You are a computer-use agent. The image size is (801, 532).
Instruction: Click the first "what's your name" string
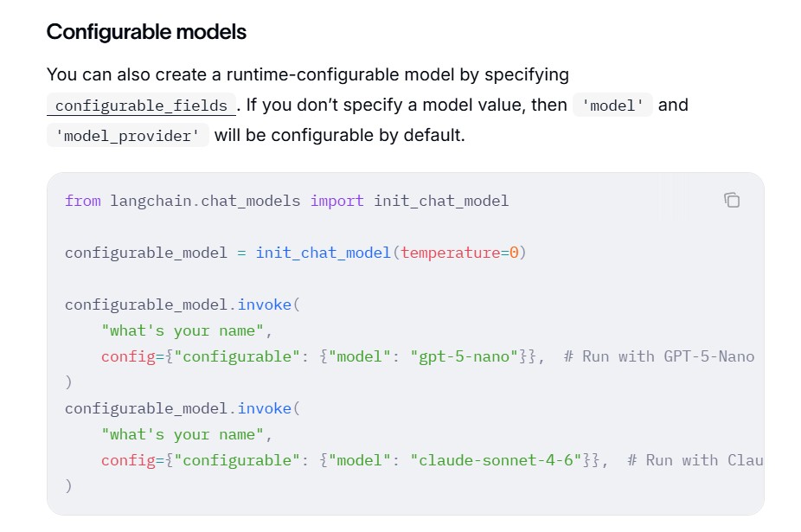[183, 330]
